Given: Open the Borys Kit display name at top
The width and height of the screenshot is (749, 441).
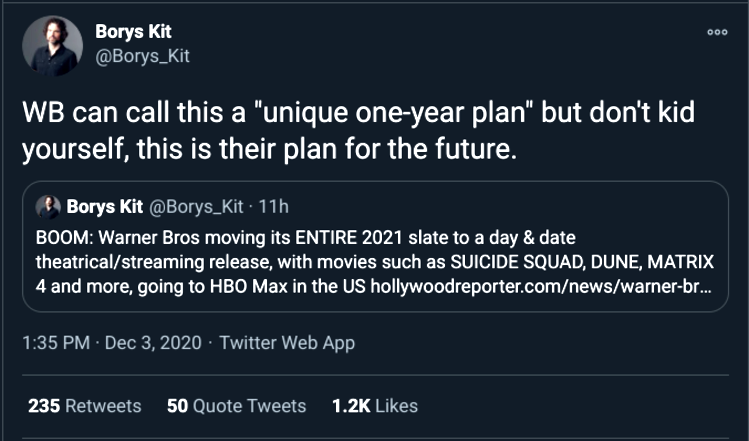Looking at the screenshot, I should [x=133, y=32].
